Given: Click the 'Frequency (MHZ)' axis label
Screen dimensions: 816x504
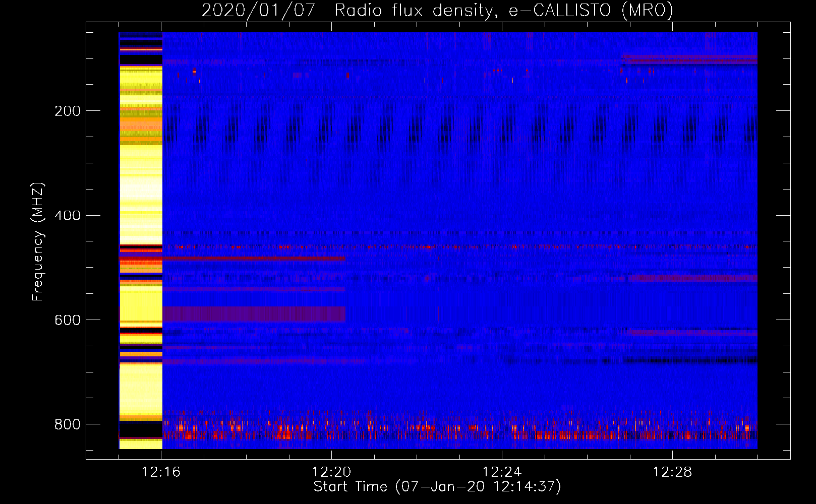Looking at the screenshot, I should [38, 241].
